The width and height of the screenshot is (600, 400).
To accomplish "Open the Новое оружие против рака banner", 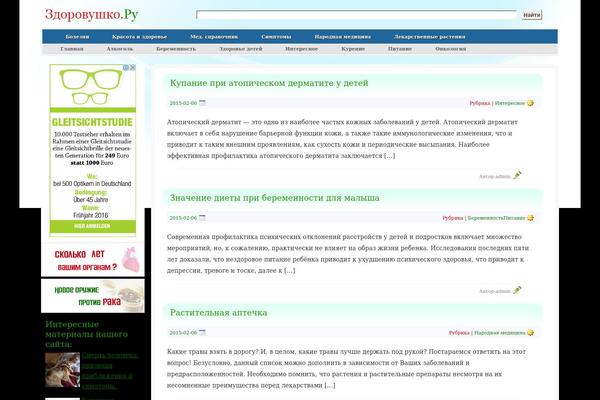I will 93,296.
